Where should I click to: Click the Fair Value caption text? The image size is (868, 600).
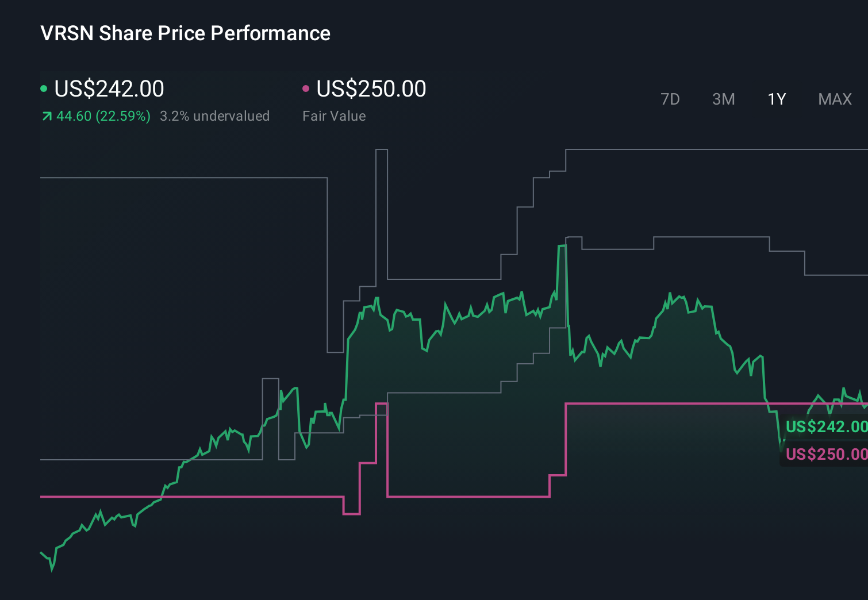[x=333, y=116]
